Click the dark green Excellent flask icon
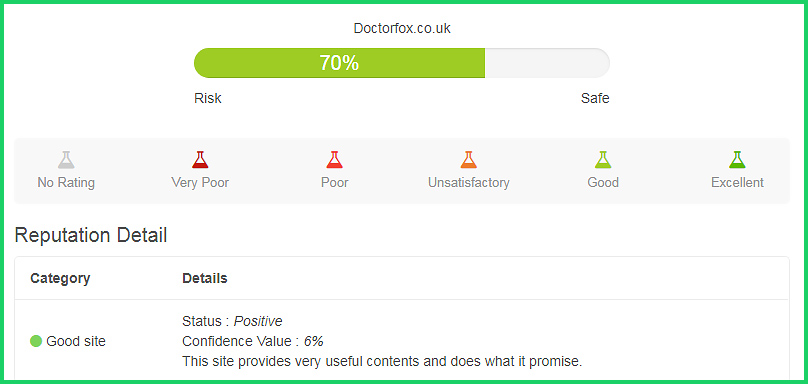Viewport: 808px width, 384px height. click(x=737, y=160)
